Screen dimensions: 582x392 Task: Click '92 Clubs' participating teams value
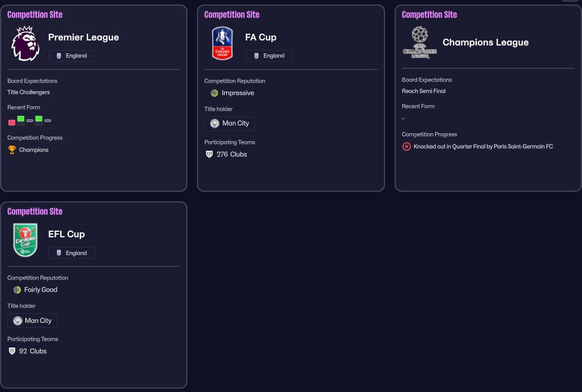pyautogui.click(x=33, y=351)
